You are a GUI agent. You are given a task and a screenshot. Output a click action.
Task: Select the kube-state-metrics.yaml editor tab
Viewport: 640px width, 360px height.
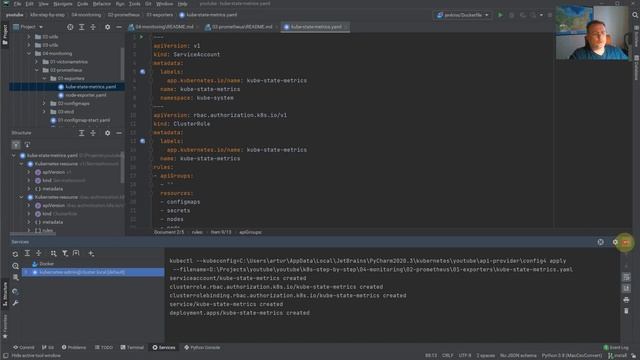point(315,27)
